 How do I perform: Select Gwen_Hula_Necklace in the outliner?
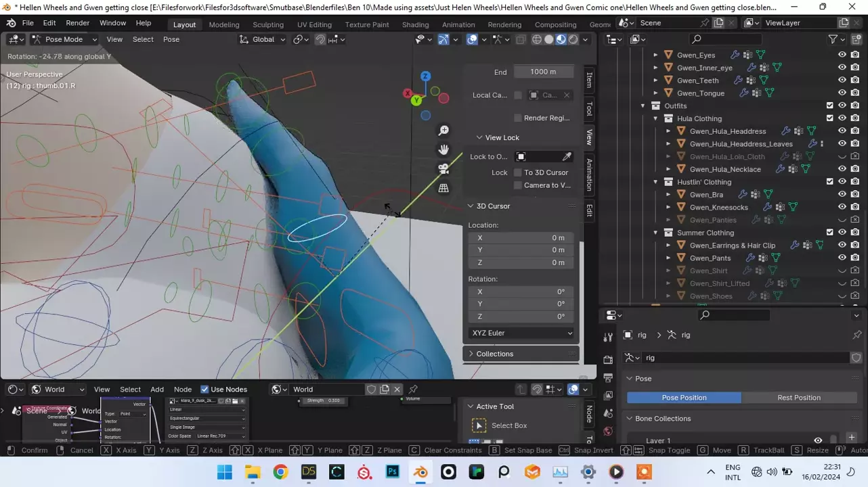click(x=724, y=170)
